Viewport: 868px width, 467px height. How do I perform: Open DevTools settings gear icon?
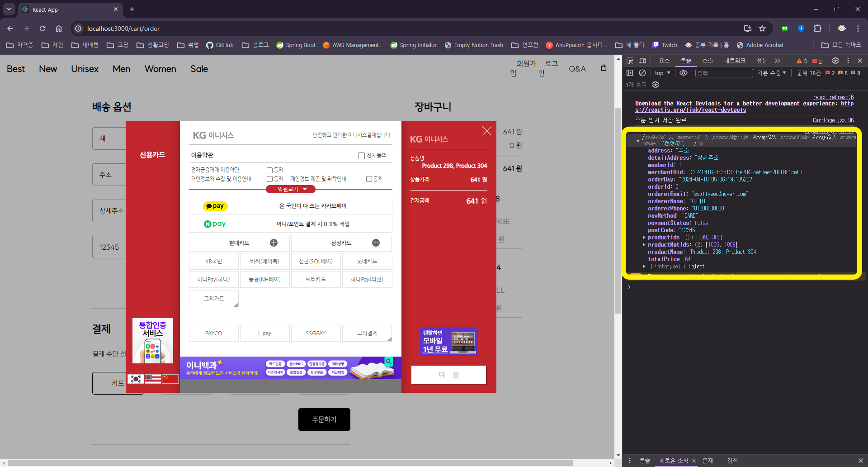click(835, 61)
